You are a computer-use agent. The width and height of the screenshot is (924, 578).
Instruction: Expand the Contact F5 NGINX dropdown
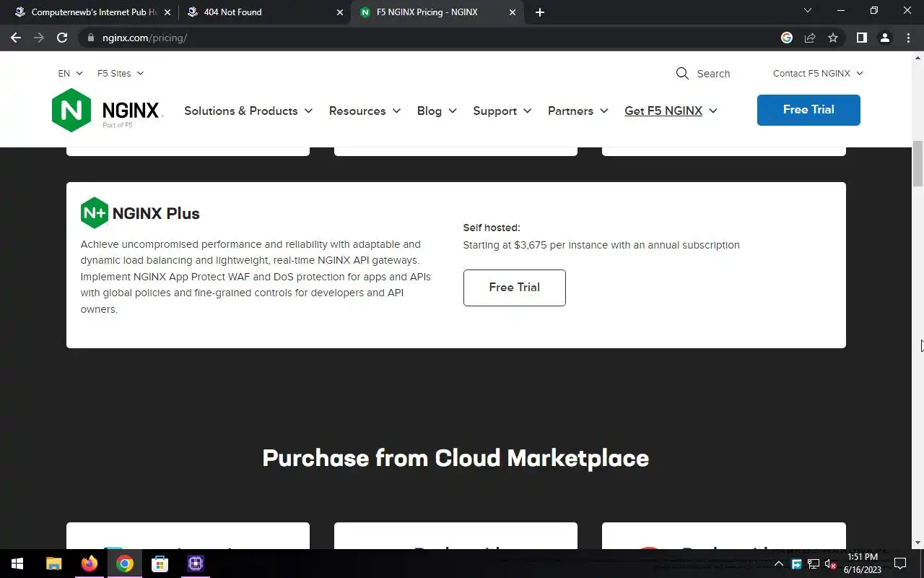coord(818,73)
